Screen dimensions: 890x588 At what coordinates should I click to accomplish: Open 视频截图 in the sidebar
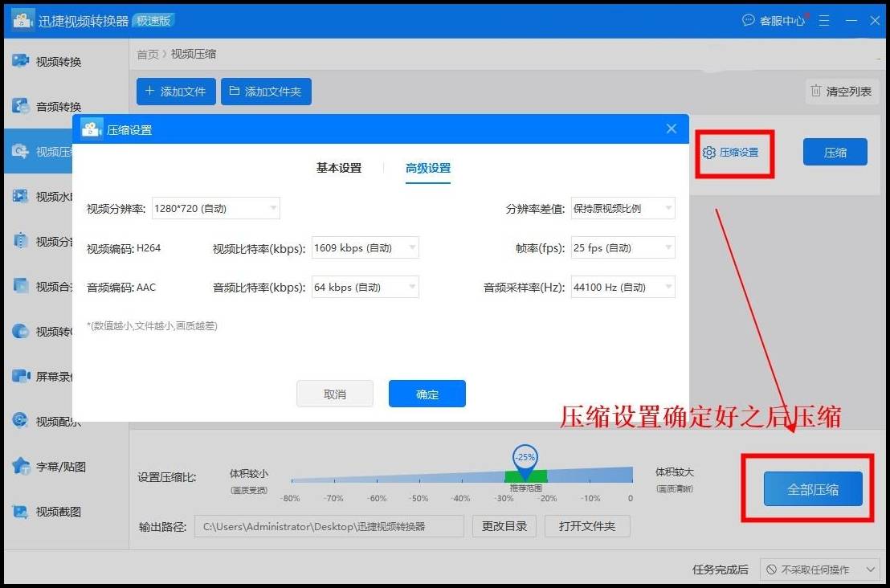click(x=47, y=512)
